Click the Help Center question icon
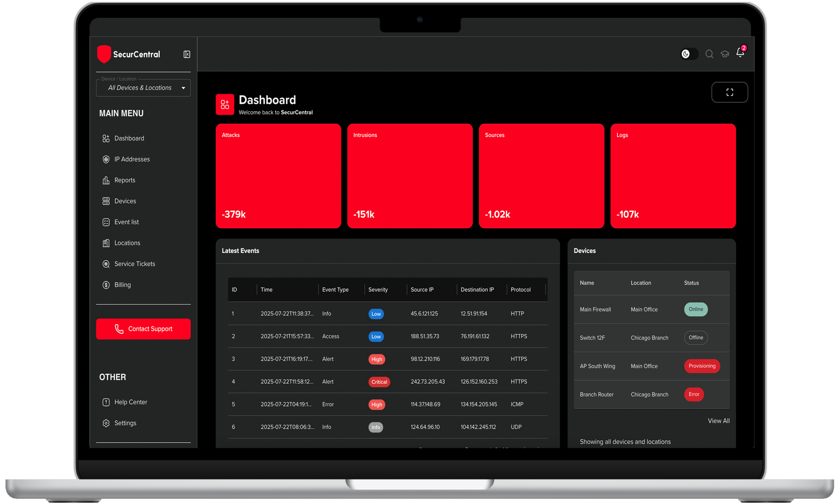 point(106,402)
